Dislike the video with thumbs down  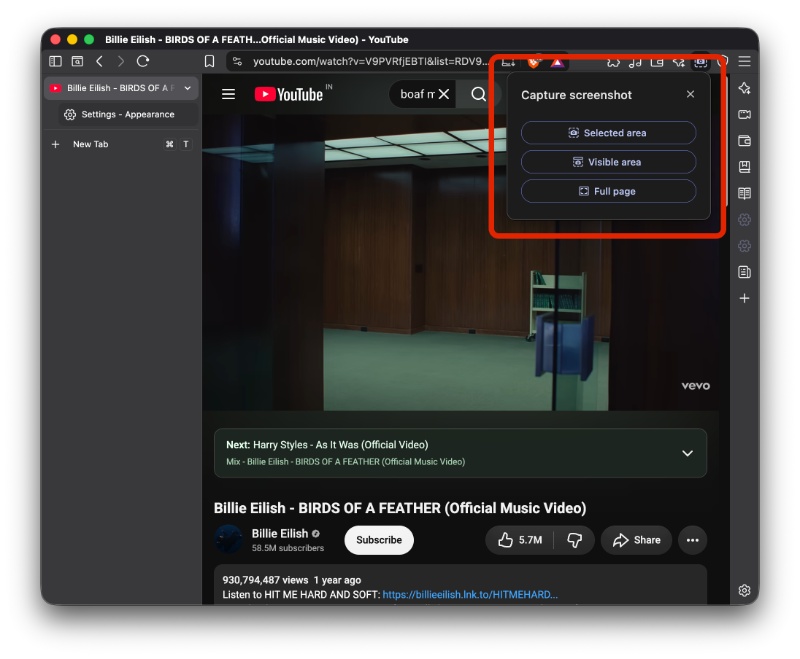tap(574, 540)
